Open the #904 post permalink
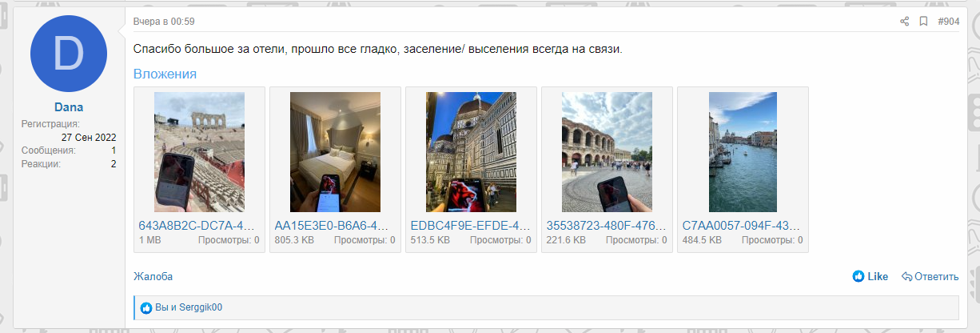This screenshot has width=980, height=333. coord(948,22)
